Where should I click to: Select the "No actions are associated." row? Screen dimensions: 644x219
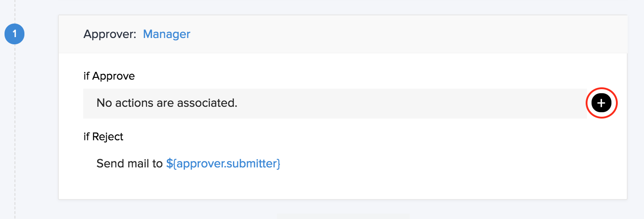pos(335,104)
